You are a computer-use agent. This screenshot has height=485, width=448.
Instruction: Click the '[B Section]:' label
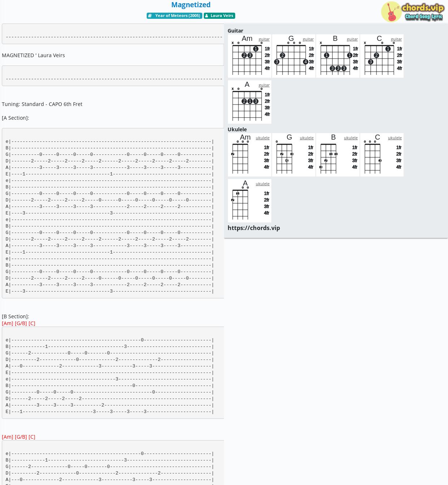tap(16, 316)
